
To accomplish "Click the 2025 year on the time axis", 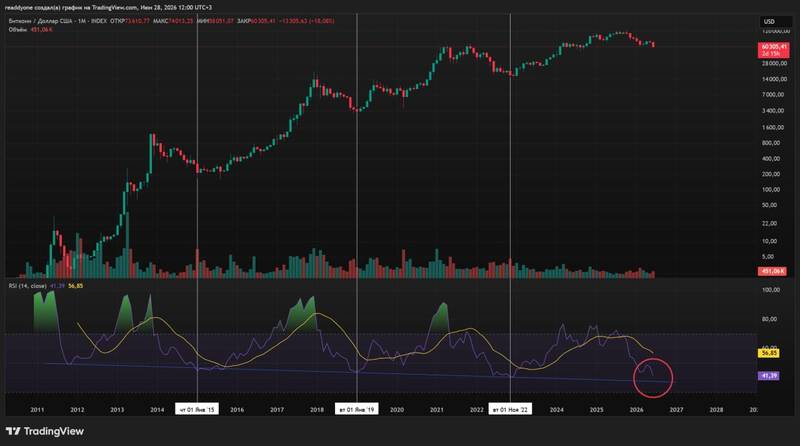I will (x=596, y=410).
